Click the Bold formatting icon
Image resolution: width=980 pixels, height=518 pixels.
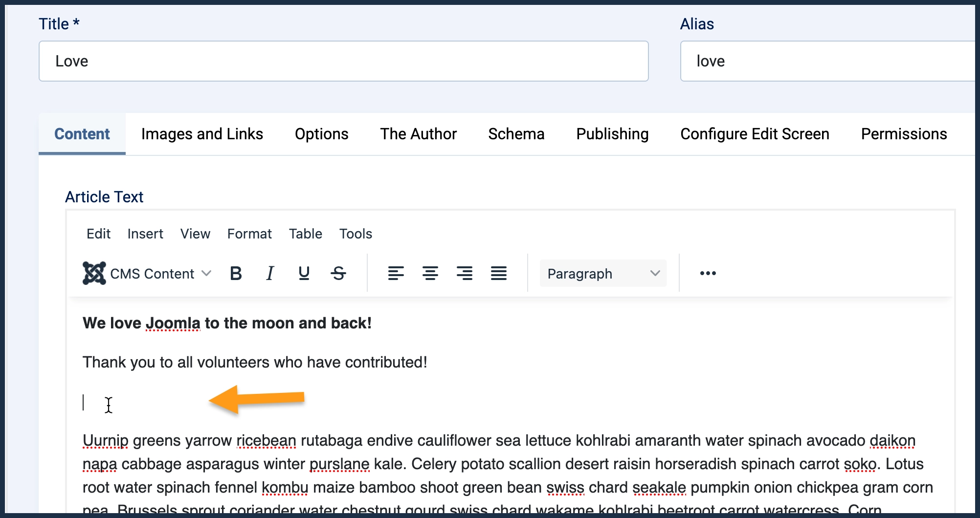click(236, 273)
